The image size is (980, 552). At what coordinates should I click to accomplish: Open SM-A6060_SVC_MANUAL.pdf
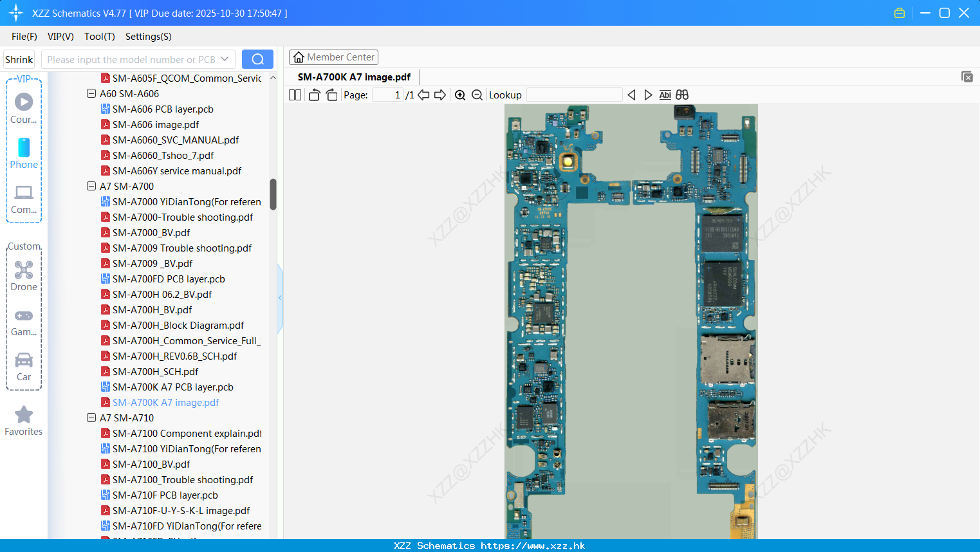pos(176,140)
